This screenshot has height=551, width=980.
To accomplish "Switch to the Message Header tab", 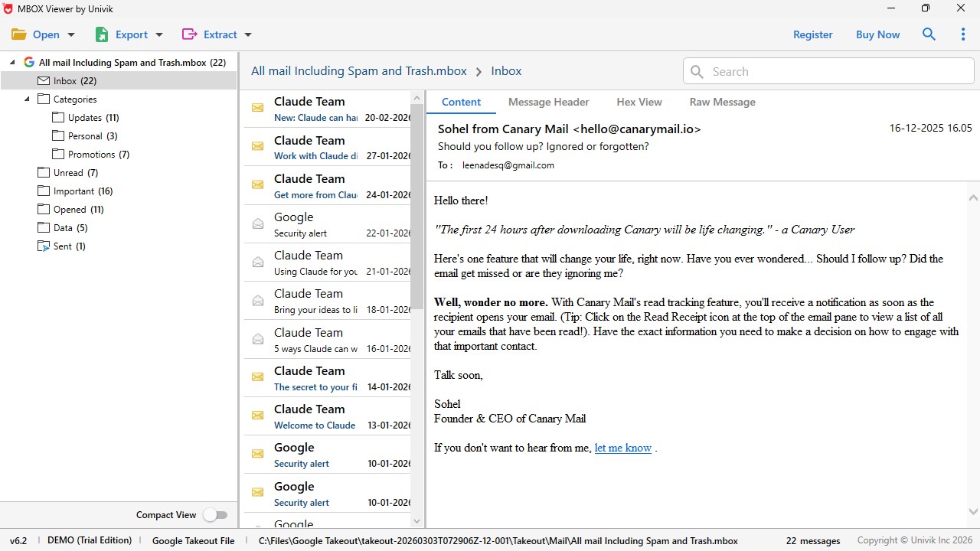I will coord(549,102).
